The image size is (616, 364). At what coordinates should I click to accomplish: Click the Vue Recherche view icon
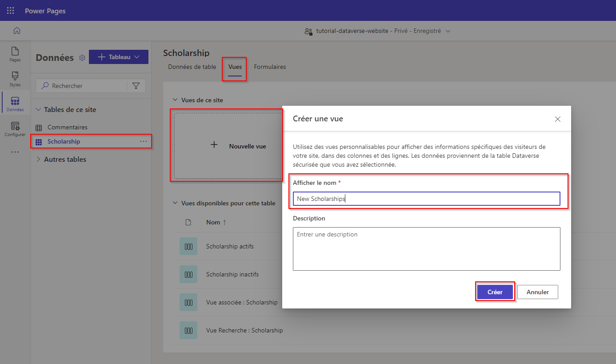[x=188, y=330]
